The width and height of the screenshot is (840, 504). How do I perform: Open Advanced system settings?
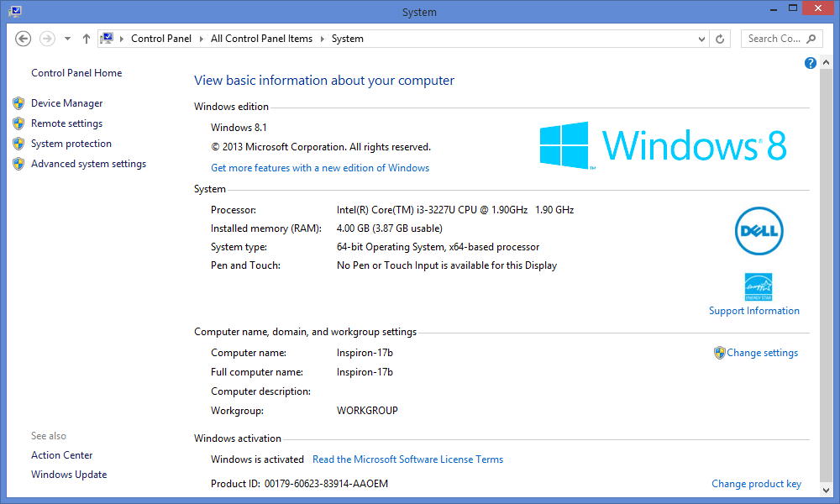click(x=88, y=164)
